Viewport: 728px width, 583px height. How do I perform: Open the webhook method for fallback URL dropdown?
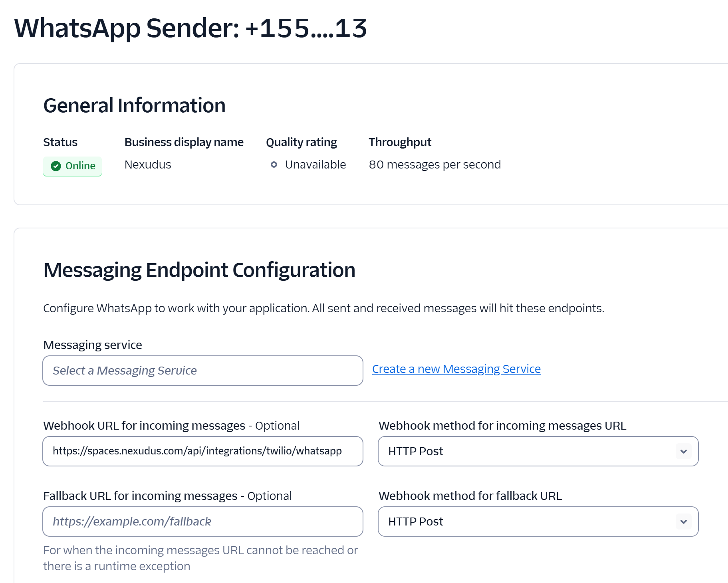(x=538, y=522)
